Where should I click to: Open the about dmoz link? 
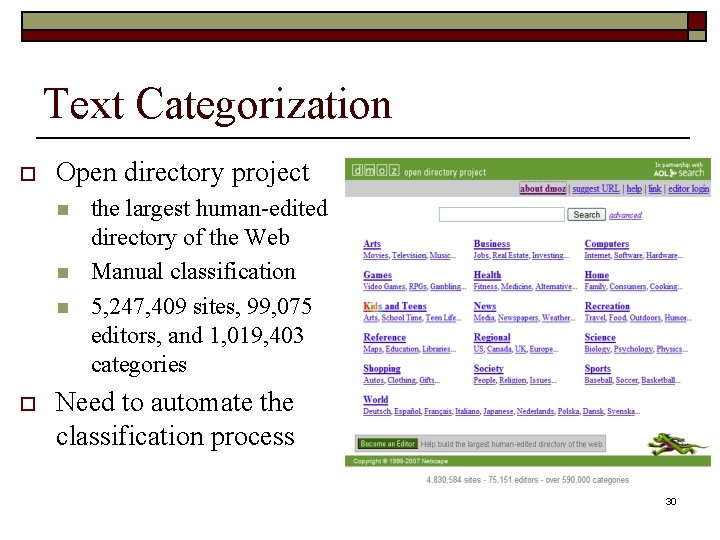[542, 189]
